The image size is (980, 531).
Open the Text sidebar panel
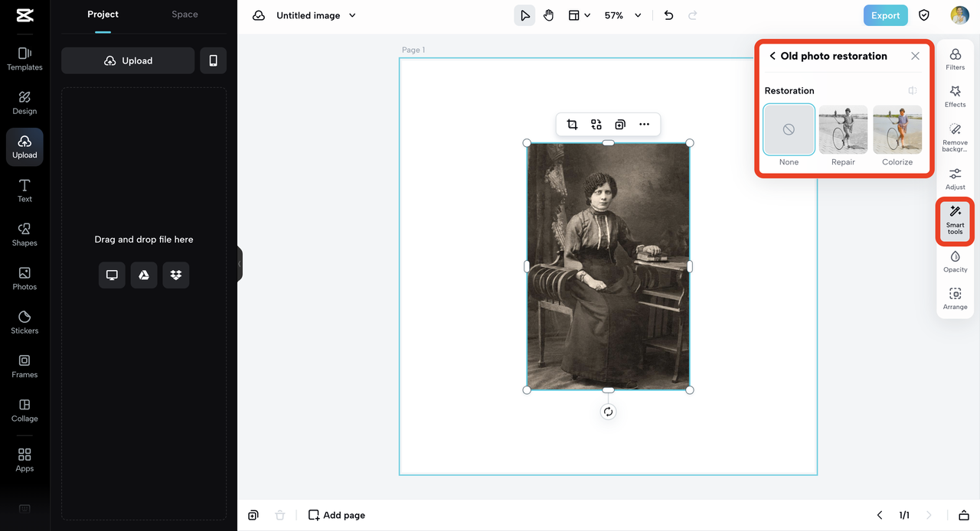coord(24,191)
